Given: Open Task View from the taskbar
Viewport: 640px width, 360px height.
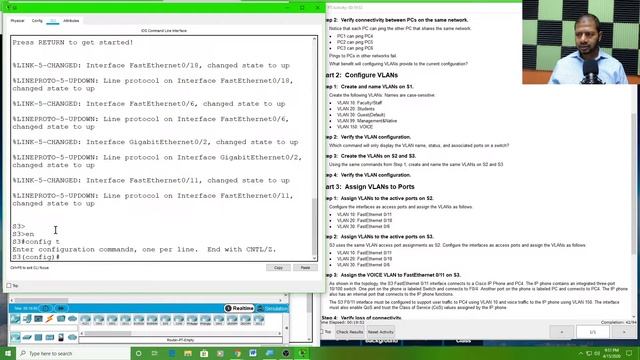Looking at the screenshot, I should tap(155, 353).
